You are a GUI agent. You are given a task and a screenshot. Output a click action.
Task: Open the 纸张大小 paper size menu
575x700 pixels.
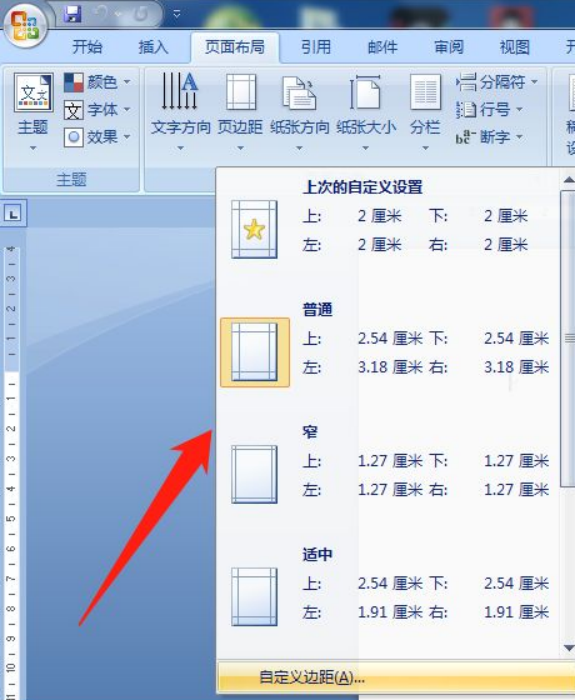tap(366, 112)
